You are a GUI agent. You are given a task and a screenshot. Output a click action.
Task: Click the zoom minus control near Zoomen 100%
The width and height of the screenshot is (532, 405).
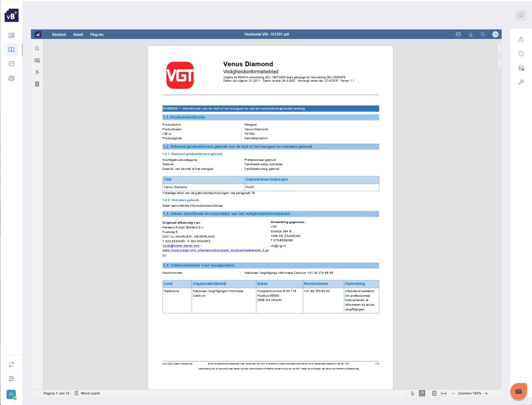pos(453,393)
